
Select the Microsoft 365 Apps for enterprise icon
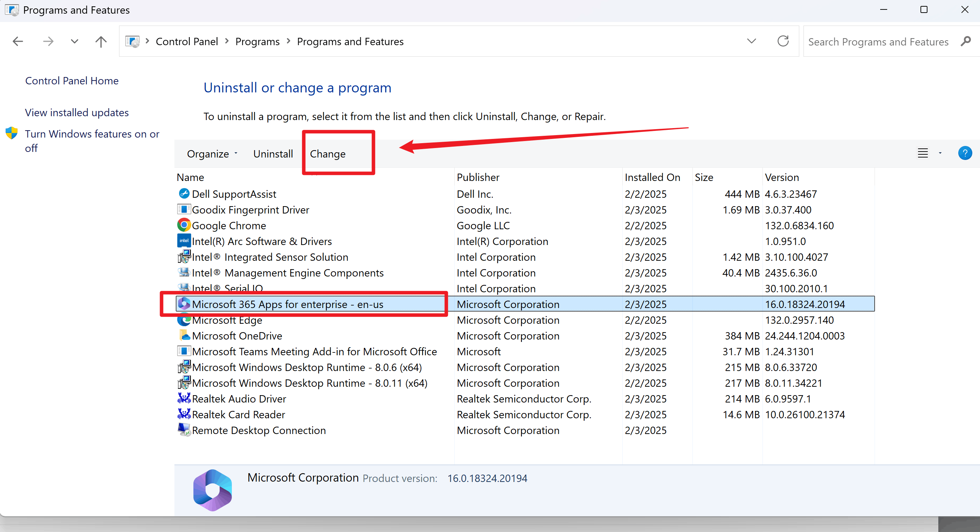tap(184, 304)
